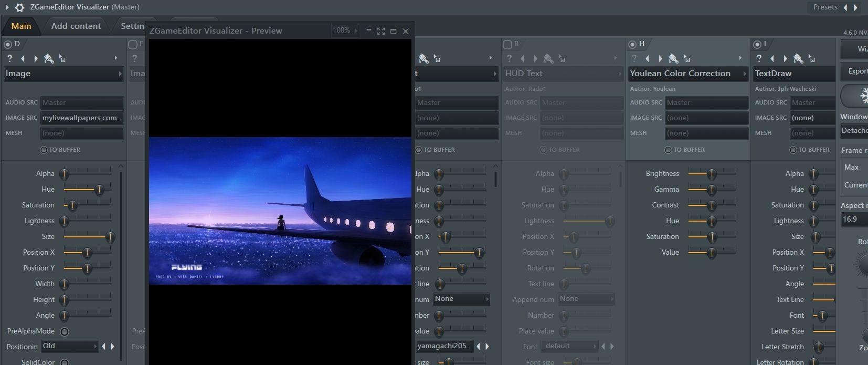Select next effect in layer D
The image size is (868, 365).
[x=36, y=58]
